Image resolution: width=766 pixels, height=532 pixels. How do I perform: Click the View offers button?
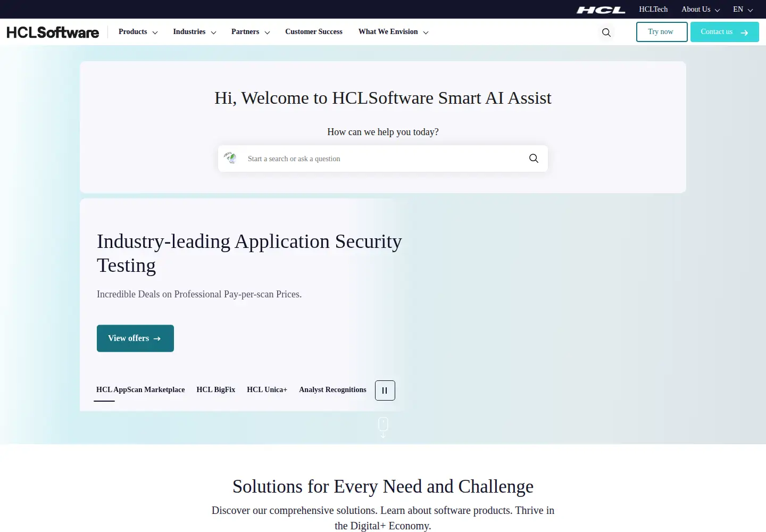pyautogui.click(x=135, y=338)
